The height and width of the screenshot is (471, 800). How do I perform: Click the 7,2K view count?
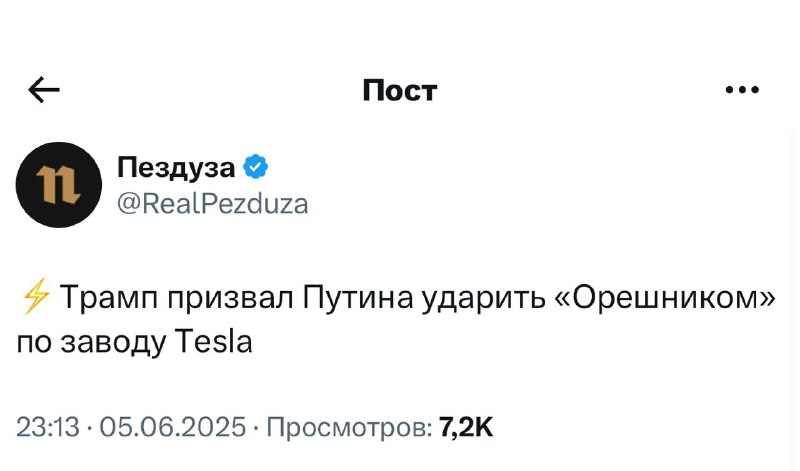click(466, 427)
